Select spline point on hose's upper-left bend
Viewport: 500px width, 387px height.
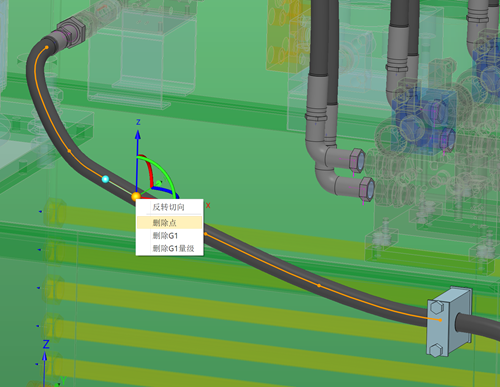[x=69, y=151]
